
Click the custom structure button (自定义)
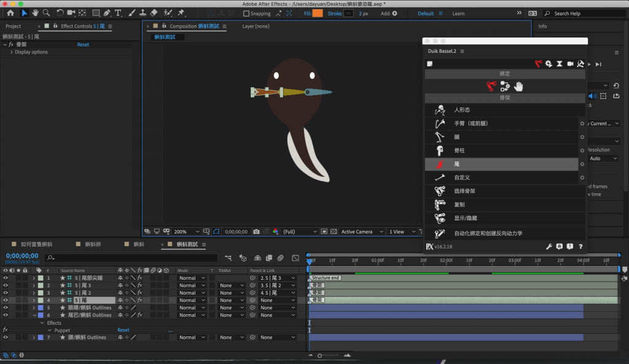[501, 177]
